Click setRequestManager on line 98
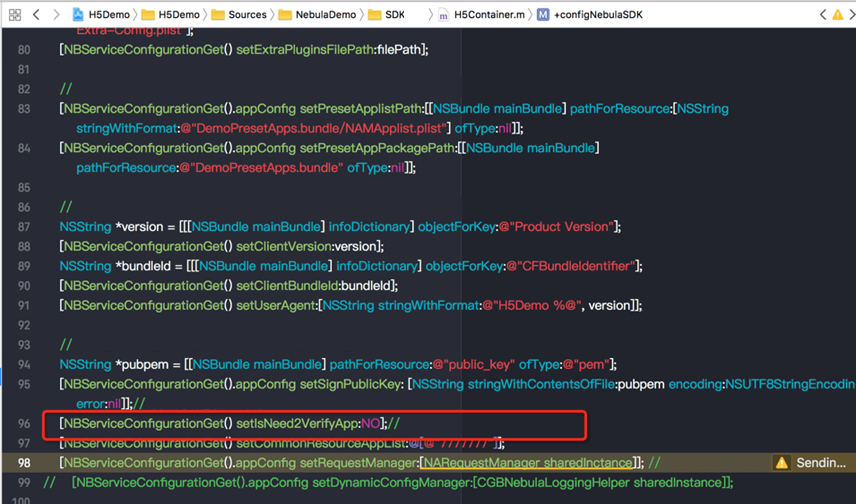The width and height of the screenshot is (856, 504). click(359, 463)
